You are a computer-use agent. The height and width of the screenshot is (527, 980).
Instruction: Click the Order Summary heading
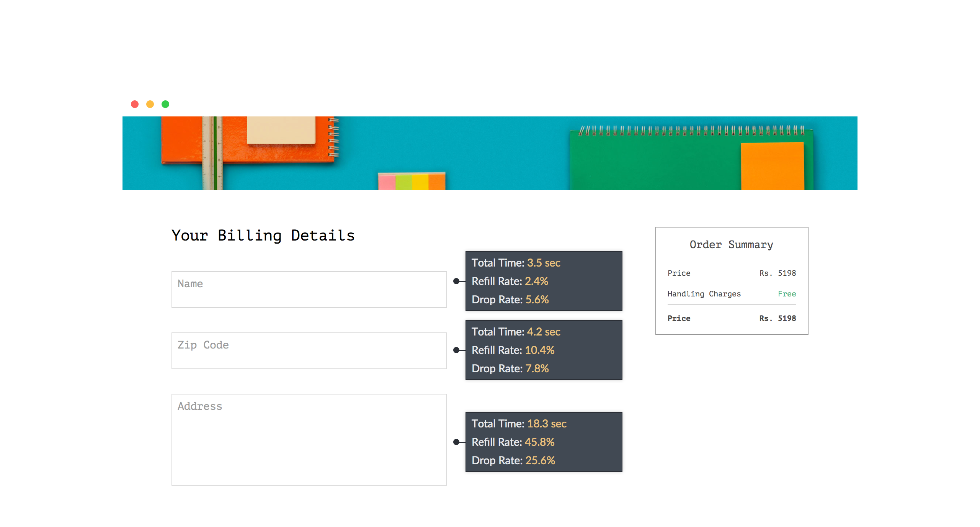[731, 244]
